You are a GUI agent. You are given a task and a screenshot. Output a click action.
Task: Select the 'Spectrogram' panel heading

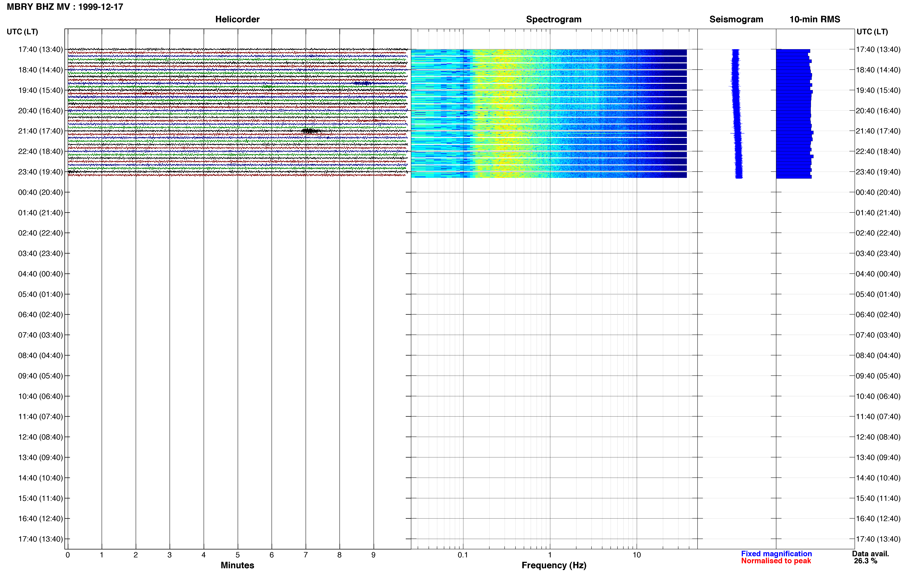point(554,19)
